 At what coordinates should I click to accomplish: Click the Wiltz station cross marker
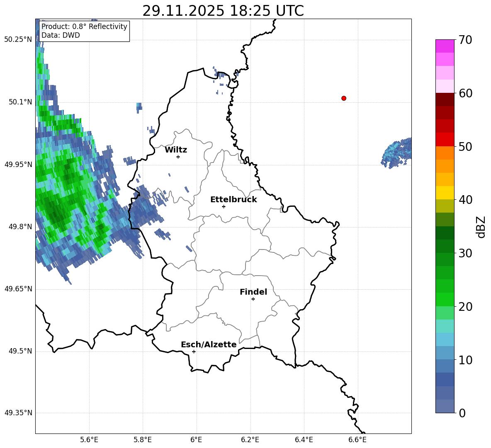(x=178, y=157)
